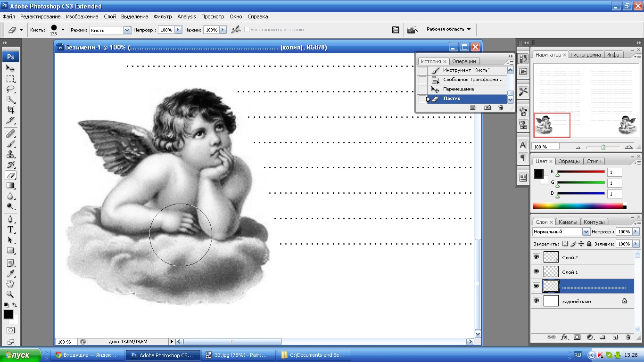Toggle lock image pixels

(573, 244)
